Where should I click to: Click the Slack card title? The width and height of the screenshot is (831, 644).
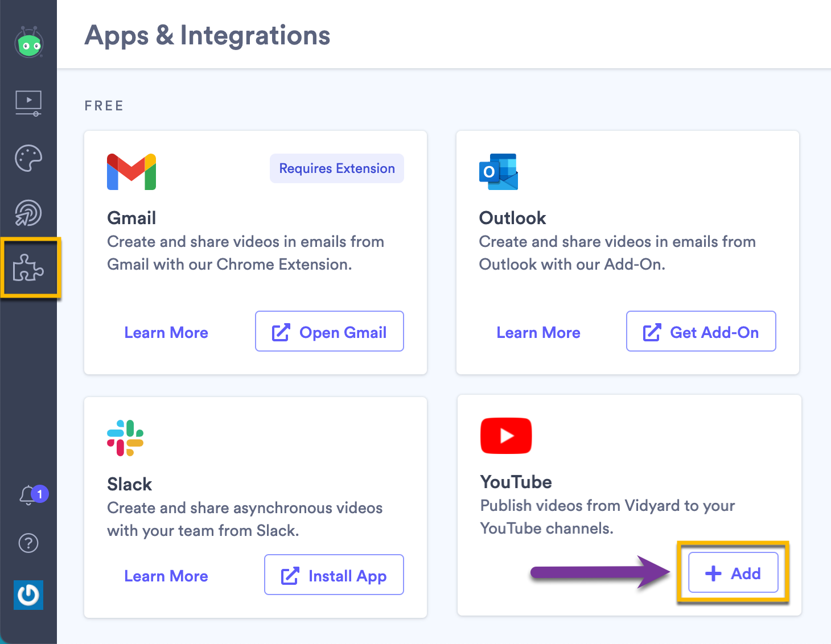pos(129,484)
